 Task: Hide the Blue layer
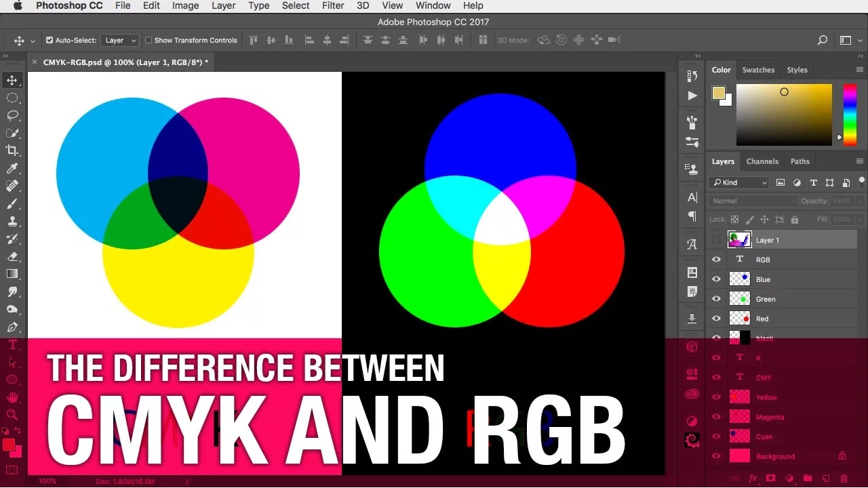[x=716, y=279]
